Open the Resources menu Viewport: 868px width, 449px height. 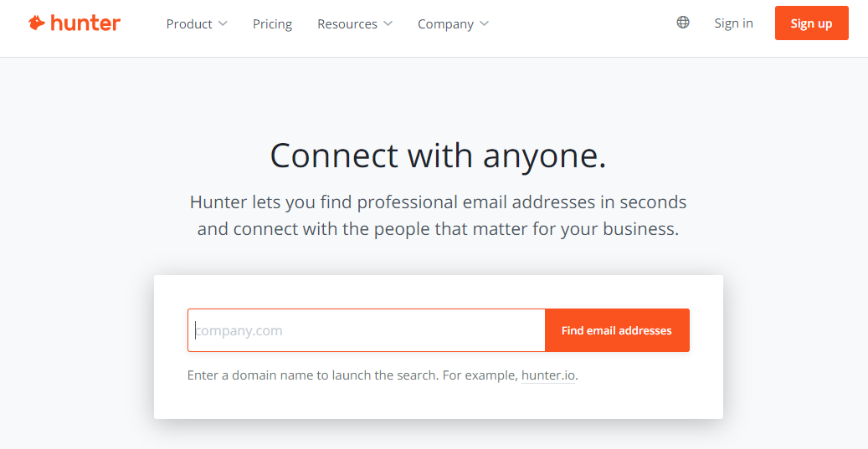[347, 23]
